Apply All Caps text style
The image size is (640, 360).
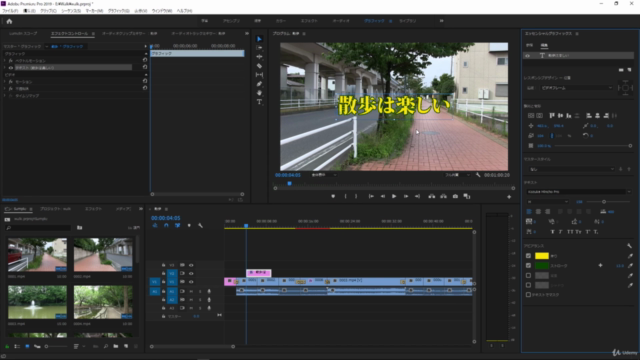pyautogui.click(x=570, y=232)
